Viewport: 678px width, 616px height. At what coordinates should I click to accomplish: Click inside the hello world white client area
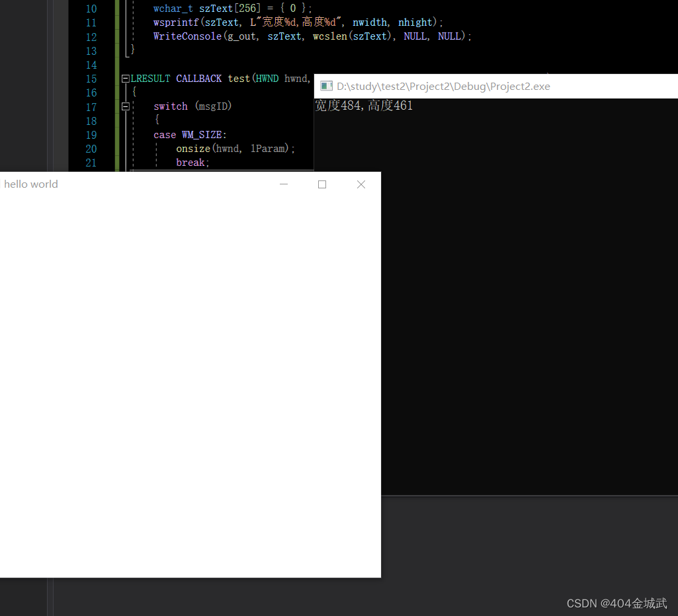tap(190, 383)
